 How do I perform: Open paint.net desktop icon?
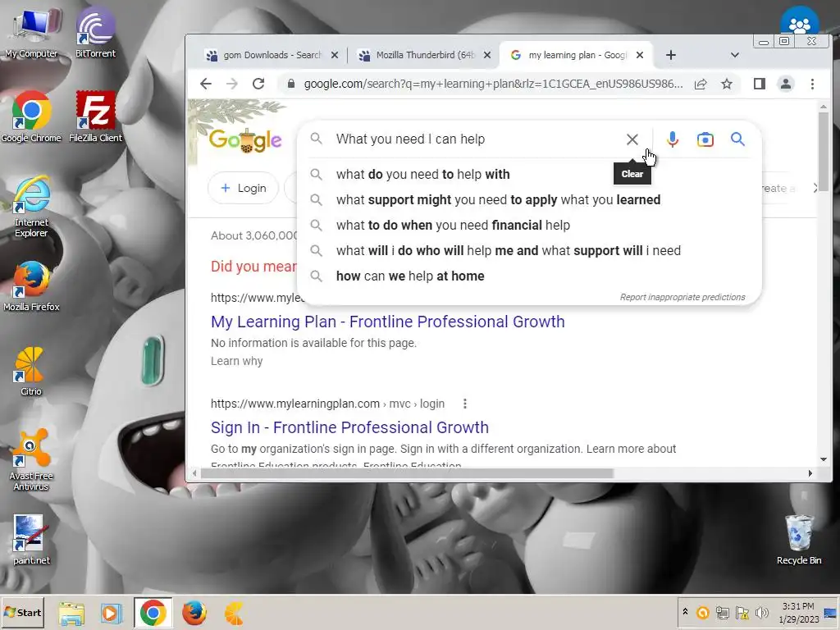30,540
